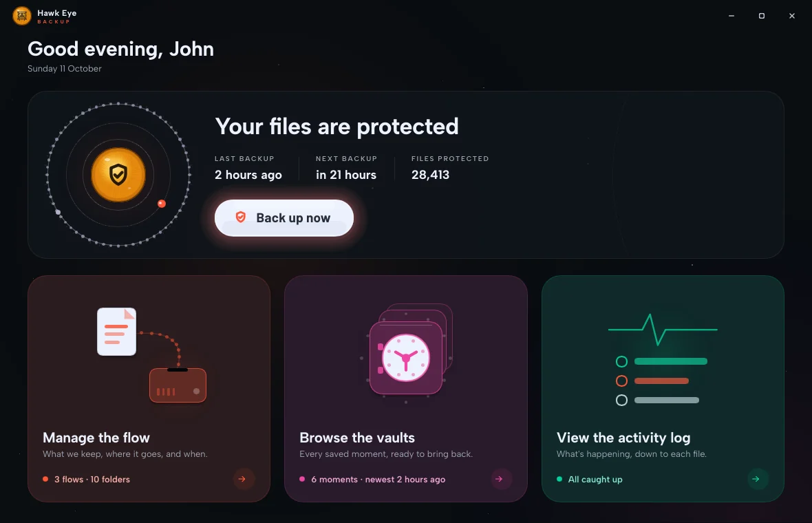
Task: Click the red orbiting dot on rings
Action: tap(162, 204)
